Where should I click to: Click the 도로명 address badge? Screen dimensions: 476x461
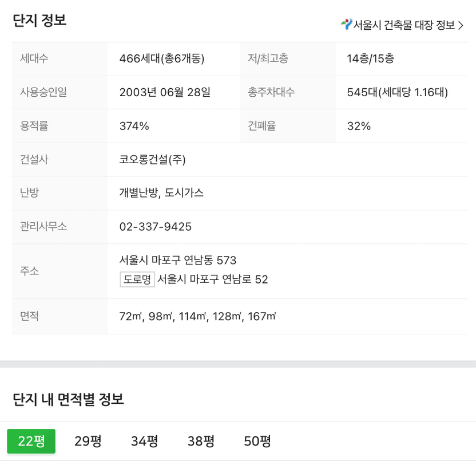coord(137,279)
